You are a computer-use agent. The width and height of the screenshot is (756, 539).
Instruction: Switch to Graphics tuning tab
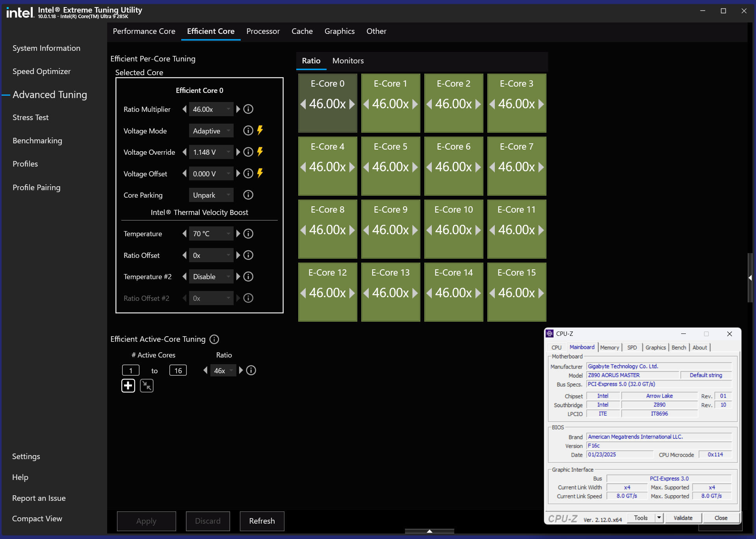pyautogui.click(x=339, y=31)
